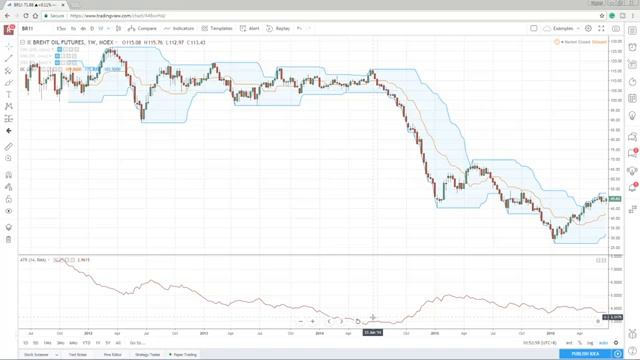Open the Templates menu

(217, 29)
